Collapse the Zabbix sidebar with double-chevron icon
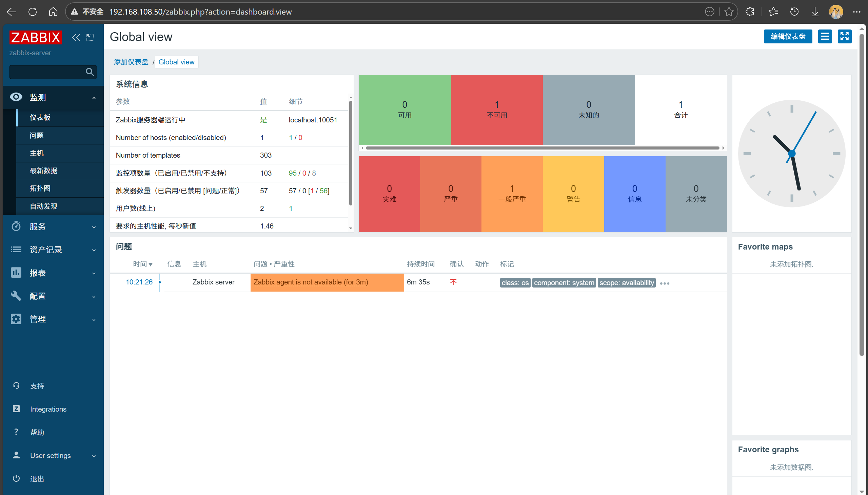The image size is (868, 495). (76, 37)
